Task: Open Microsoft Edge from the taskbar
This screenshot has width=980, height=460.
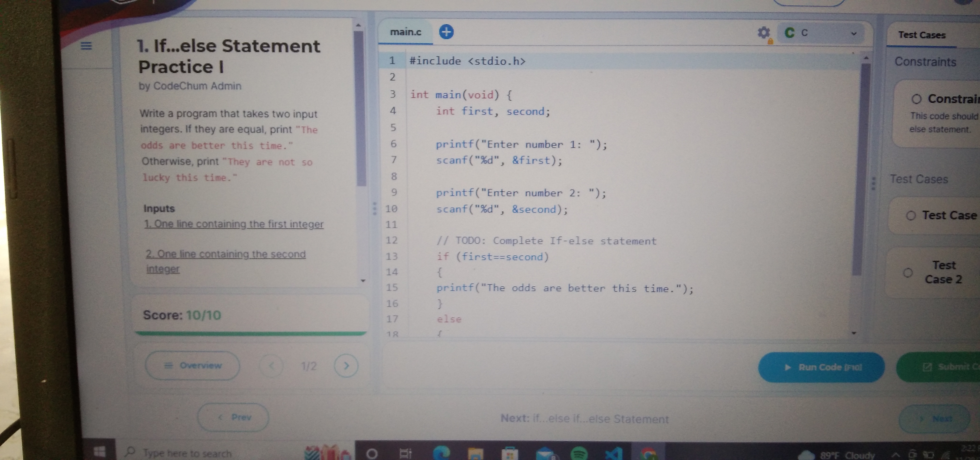Action: pos(441,453)
